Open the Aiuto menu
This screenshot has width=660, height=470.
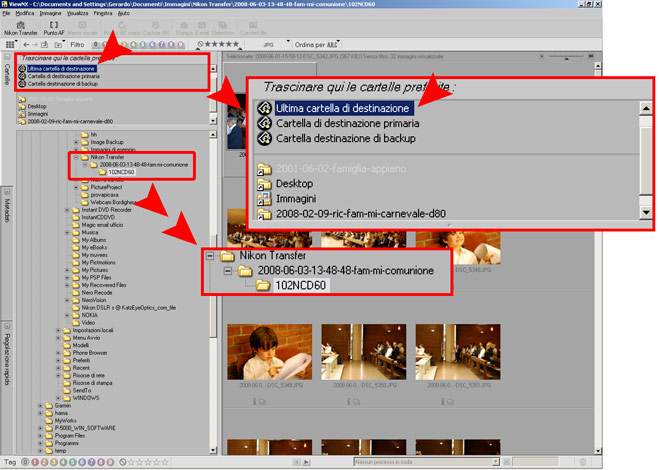pos(123,13)
